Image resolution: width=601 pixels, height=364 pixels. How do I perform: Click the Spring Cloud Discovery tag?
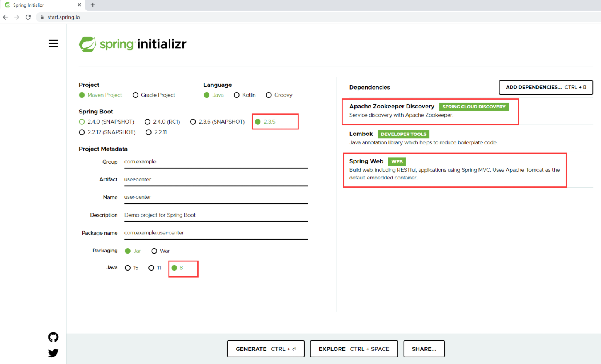(474, 107)
